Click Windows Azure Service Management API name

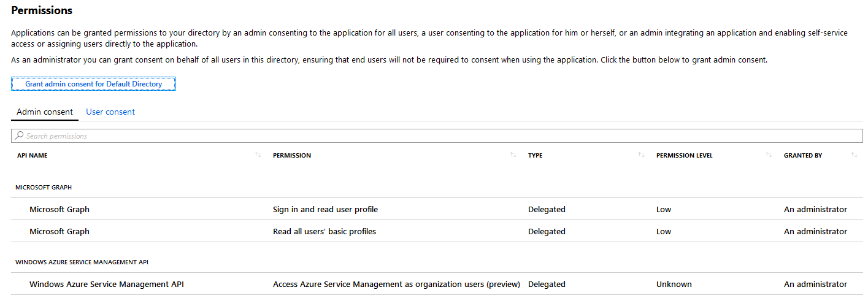tap(106, 284)
